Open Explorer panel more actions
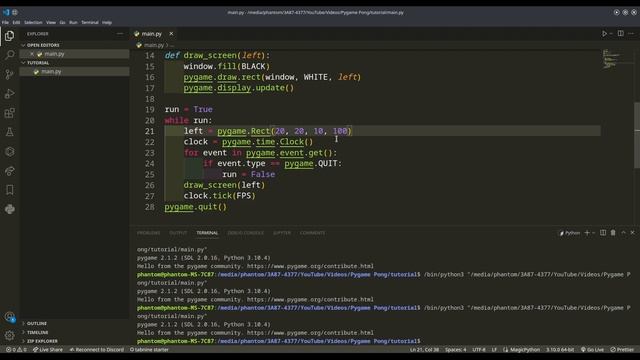The height and width of the screenshot is (360, 640). 120,34
